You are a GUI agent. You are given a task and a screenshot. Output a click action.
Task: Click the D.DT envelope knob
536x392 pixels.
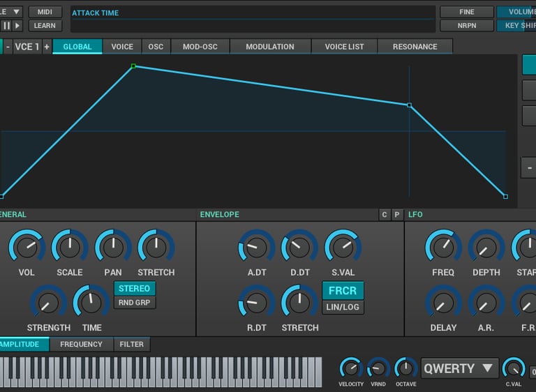(300, 247)
